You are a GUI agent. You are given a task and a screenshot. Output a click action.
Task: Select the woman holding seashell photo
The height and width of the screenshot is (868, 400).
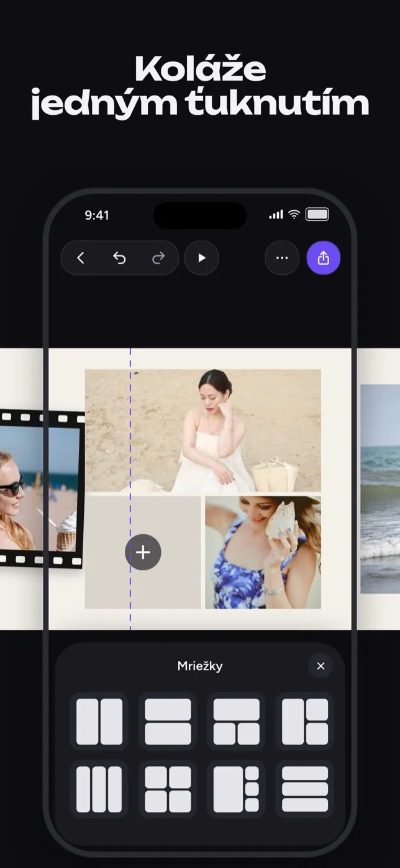pyautogui.click(x=263, y=552)
